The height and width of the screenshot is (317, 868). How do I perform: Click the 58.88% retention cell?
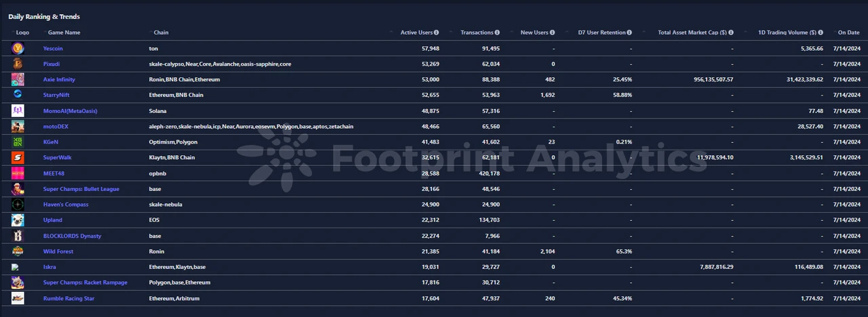pyautogui.click(x=622, y=95)
